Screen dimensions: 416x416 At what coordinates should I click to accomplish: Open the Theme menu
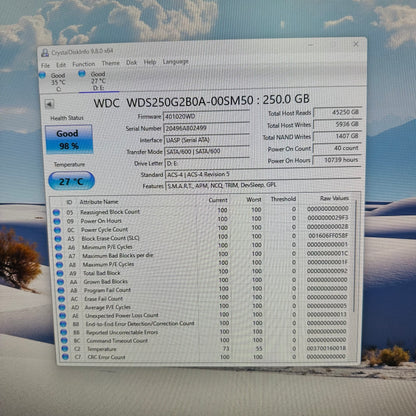pos(111,63)
